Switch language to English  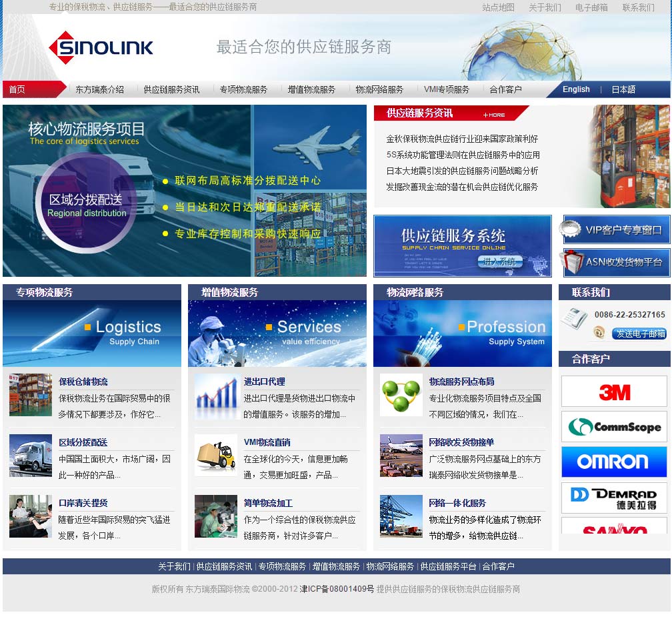click(x=576, y=89)
